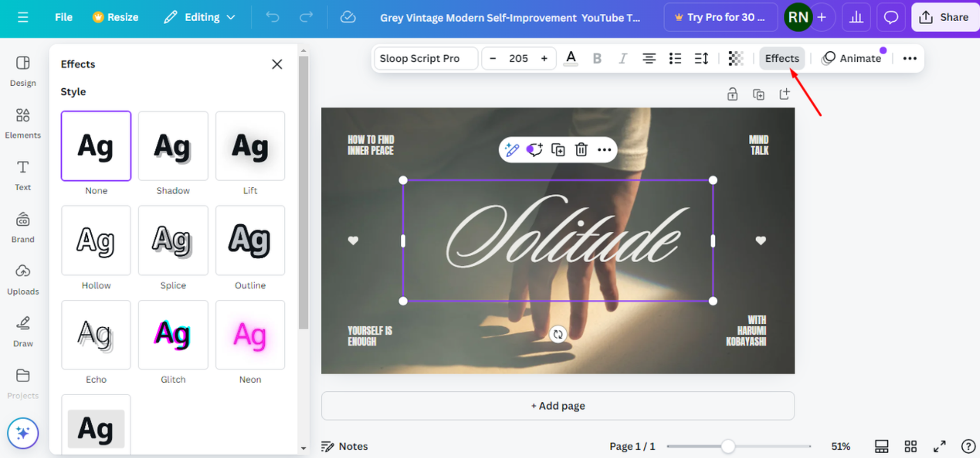Screen dimensions: 980x458
Task: Open the Elements panel in the sidebar
Action: (23, 123)
